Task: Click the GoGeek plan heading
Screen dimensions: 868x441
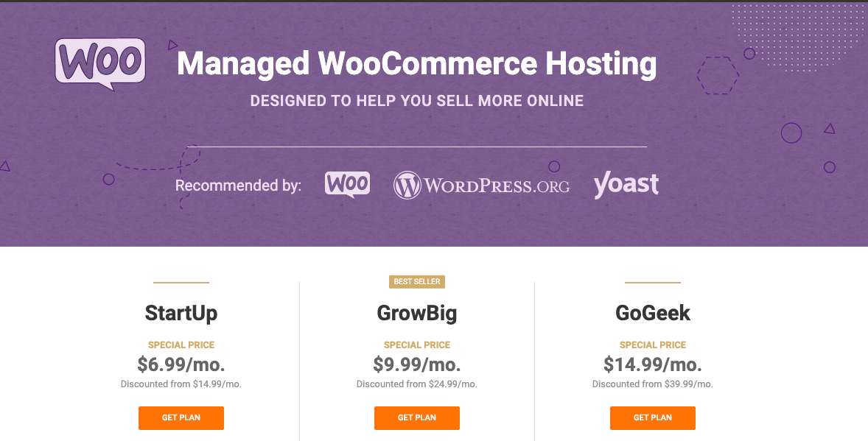Action: coord(653,313)
